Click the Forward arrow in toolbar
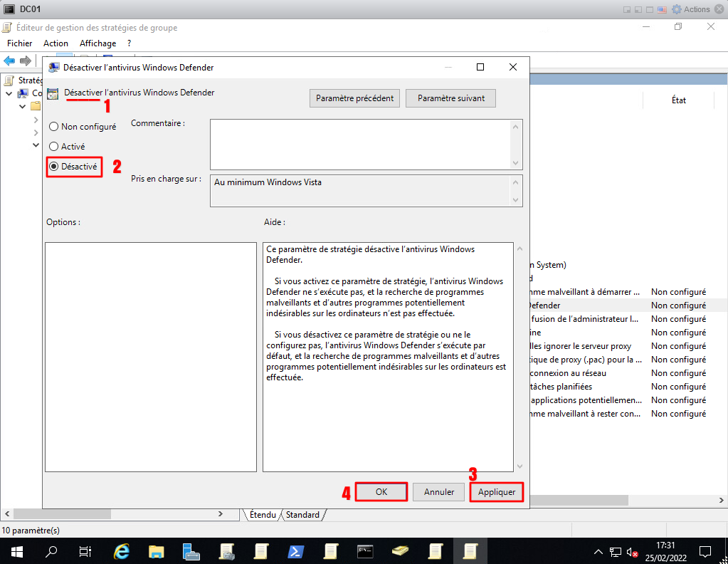This screenshot has width=728, height=564. [26, 61]
